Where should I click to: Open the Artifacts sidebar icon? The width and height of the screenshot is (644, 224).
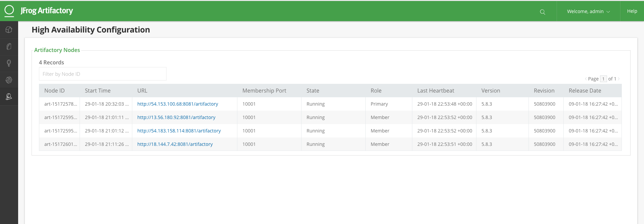tap(9, 47)
